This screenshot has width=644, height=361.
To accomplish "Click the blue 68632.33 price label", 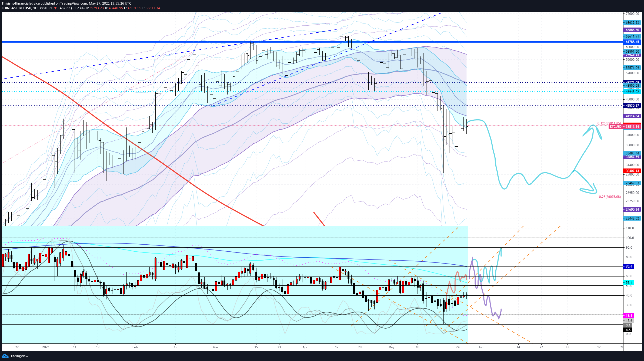I will click(632, 23).
